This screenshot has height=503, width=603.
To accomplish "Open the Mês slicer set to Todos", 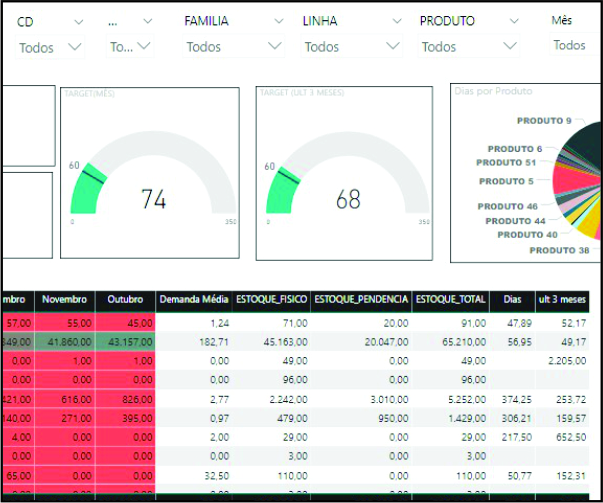I will tap(570, 45).
